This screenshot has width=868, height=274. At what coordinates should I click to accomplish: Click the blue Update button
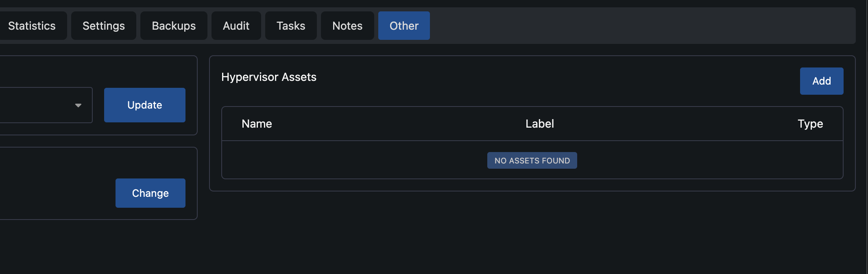[x=145, y=105]
